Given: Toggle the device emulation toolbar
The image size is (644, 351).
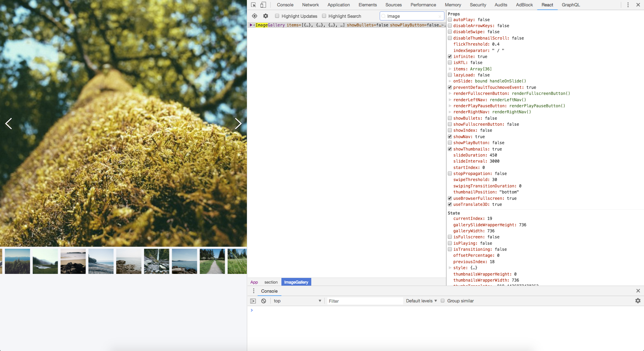Looking at the screenshot, I should tap(263, 5).
